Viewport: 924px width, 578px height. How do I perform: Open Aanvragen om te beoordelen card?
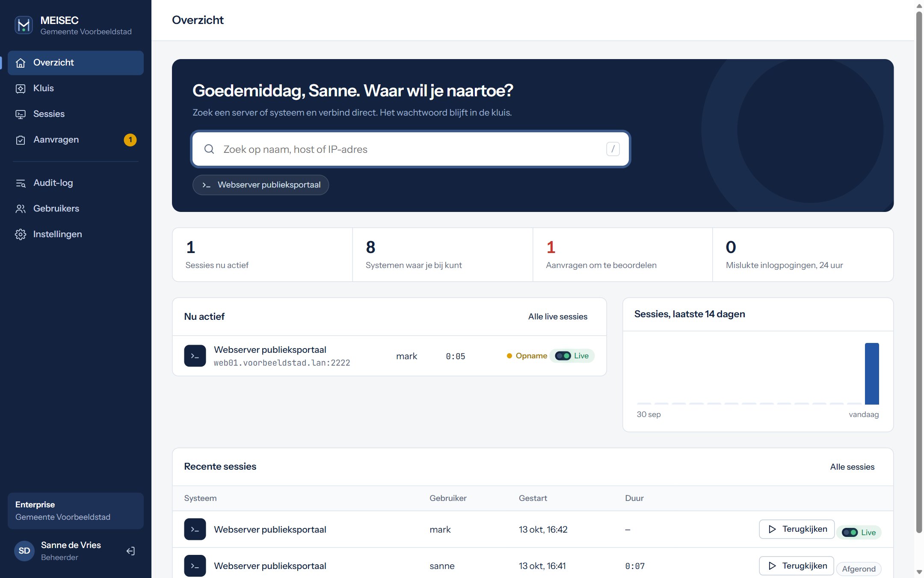coord(623,255)
